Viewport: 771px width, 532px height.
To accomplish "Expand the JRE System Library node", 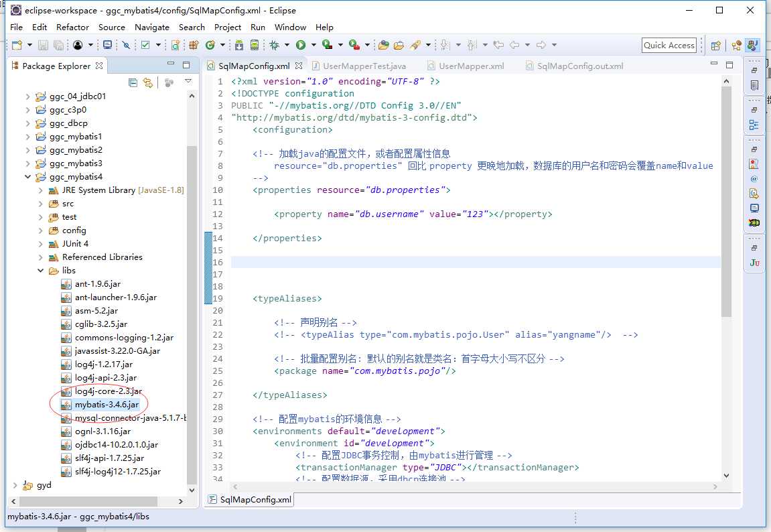I will pyautogui.click(x=41, y=190).
